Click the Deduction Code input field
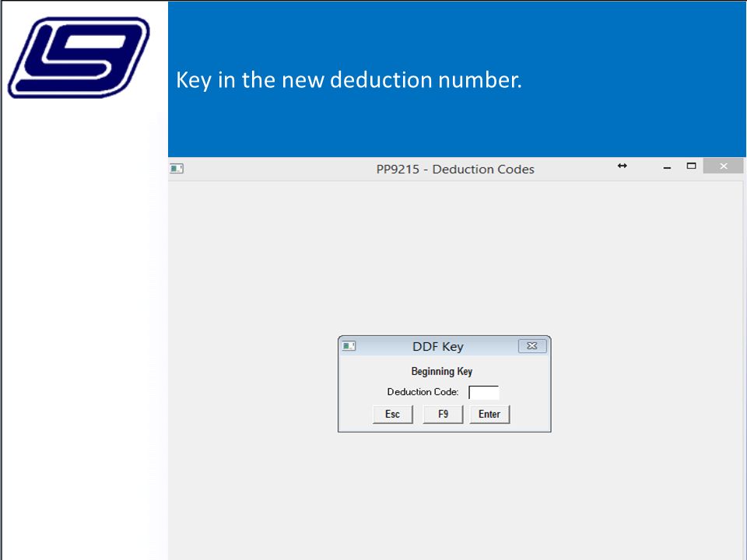The height and width of the screenshot is (560, 747). 483,393
